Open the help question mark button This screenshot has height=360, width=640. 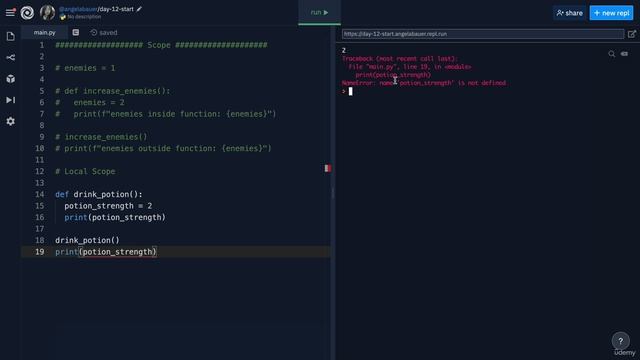(x=620, y=341)
